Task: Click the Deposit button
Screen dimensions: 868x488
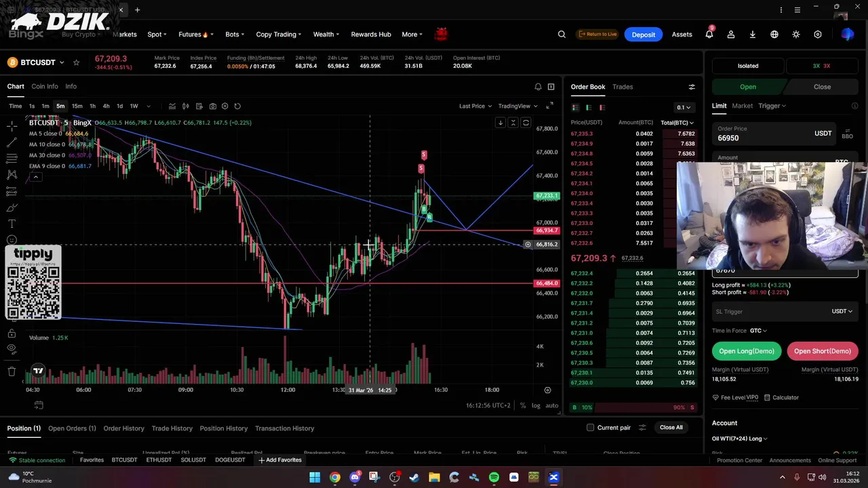Action: pos(644,35)
